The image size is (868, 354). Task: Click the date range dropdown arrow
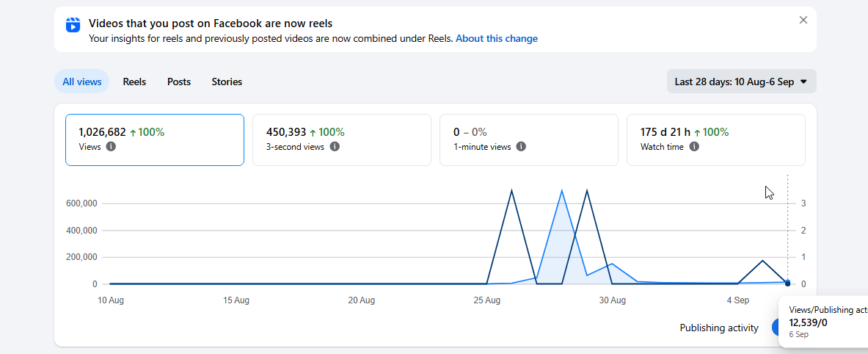coord(803,82)
